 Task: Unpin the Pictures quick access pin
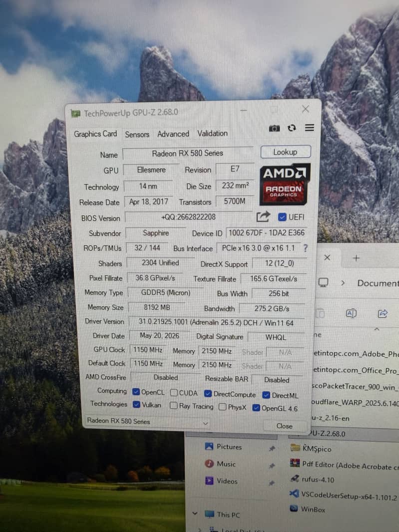coord(272,449)
